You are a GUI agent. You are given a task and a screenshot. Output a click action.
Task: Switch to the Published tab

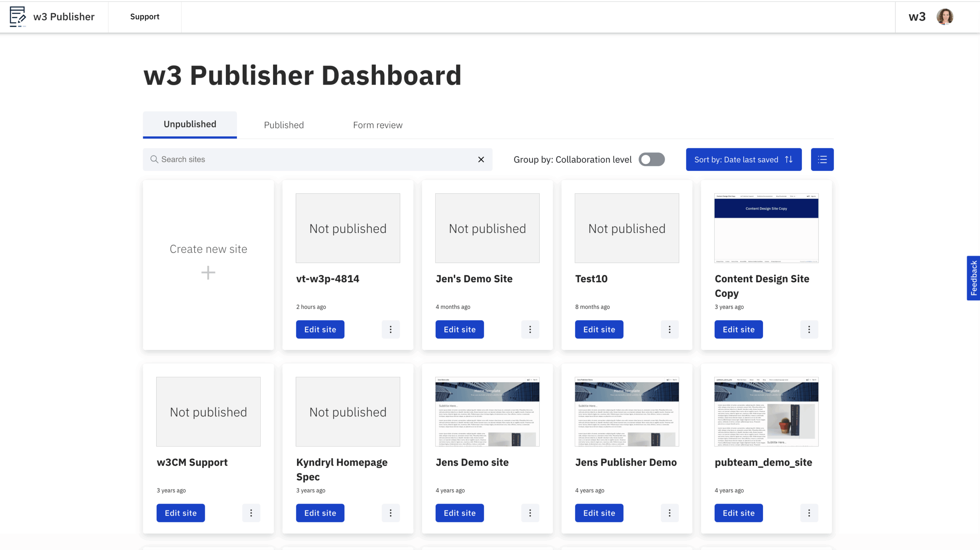pos(284,125)
